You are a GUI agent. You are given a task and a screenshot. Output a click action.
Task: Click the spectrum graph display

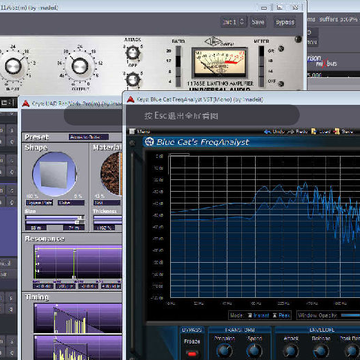click(x=265, y=226)
